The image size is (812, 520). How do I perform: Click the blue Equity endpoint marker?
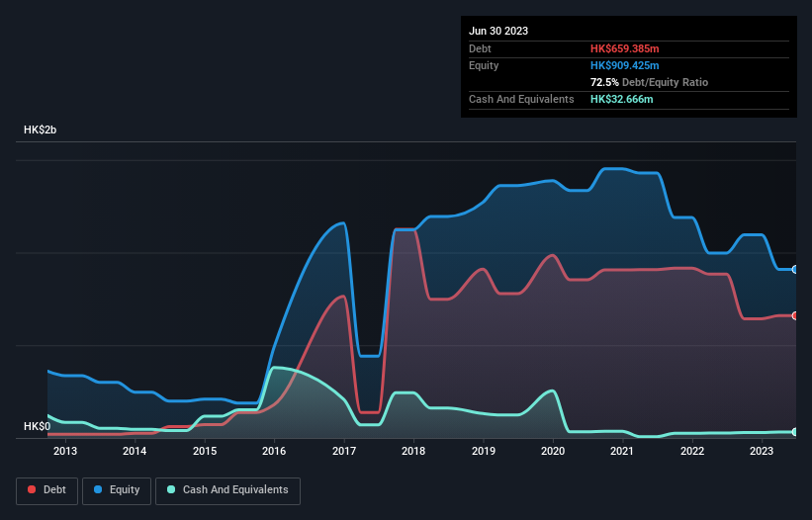point(795,270)
